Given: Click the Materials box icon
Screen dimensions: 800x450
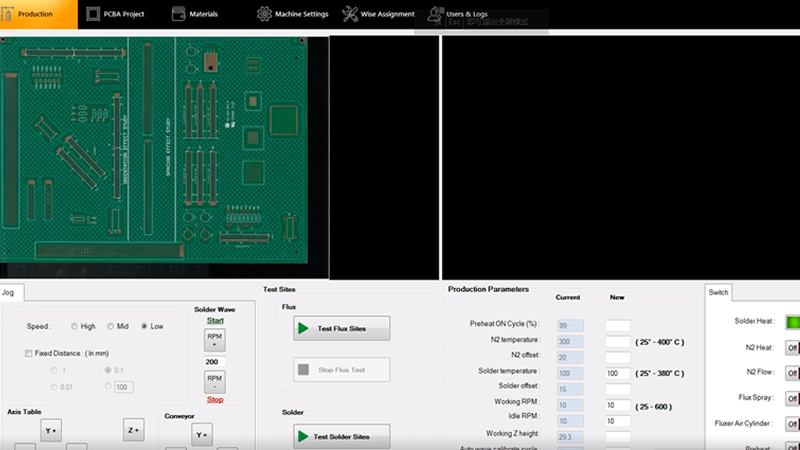Looking at the screenshot, I should [x=179, y=14].
